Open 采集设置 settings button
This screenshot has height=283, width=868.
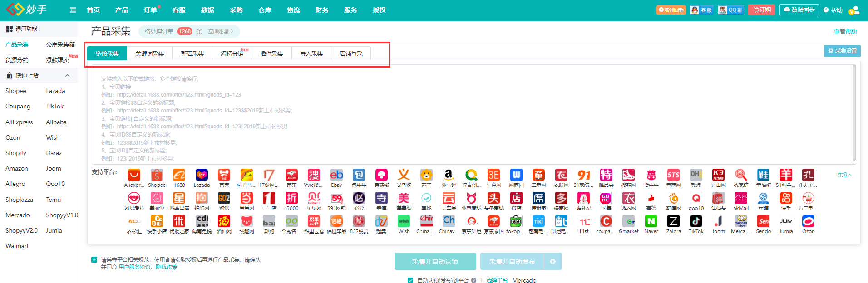point(842,51)
